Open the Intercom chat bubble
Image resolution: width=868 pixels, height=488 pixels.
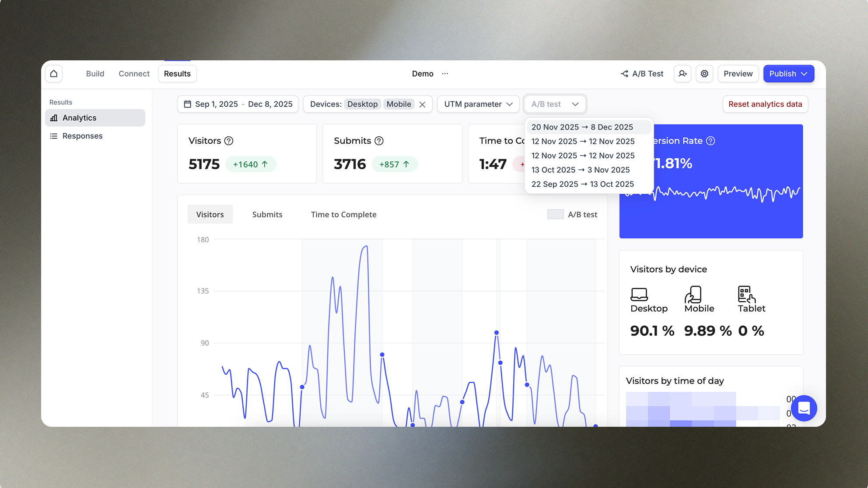[804, 408]
